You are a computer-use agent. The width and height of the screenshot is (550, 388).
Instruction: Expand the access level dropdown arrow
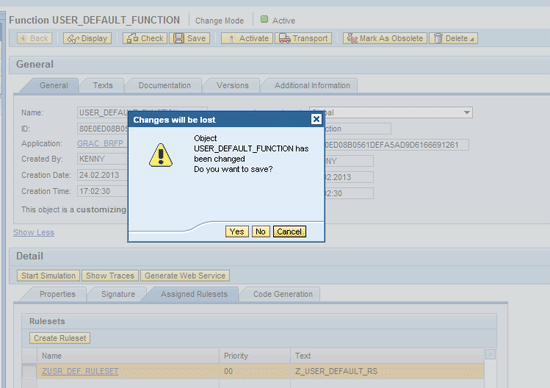tap(467, 113)
